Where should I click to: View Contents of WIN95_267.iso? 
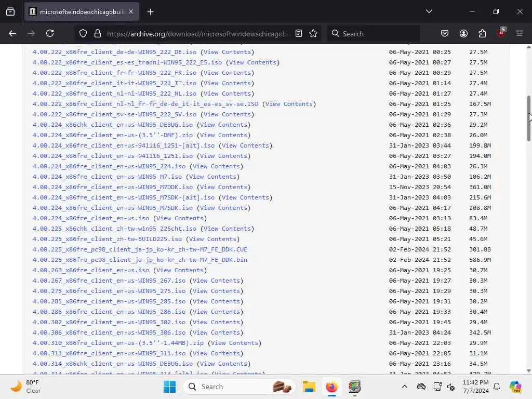216,281
